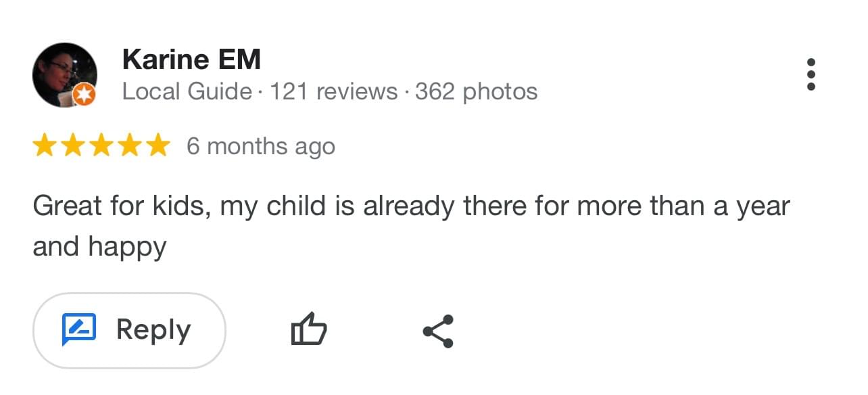Like the review with thumbs-up

[308, 331]
